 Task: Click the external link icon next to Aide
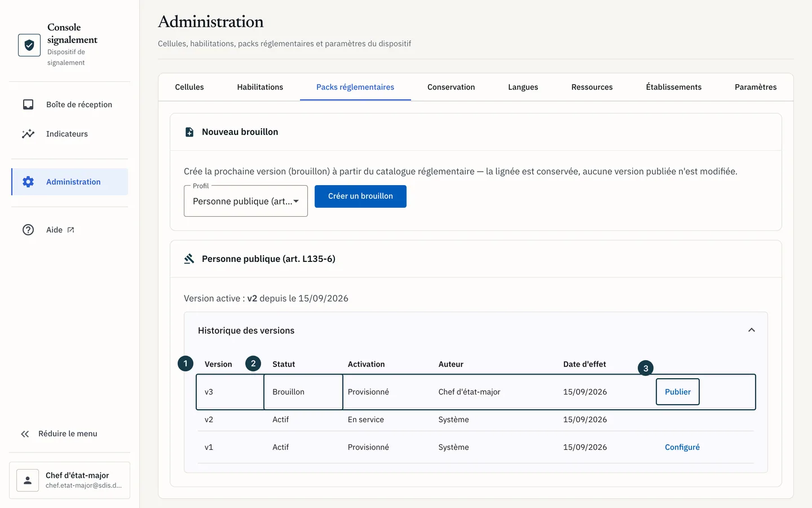(x=70, y=230)
